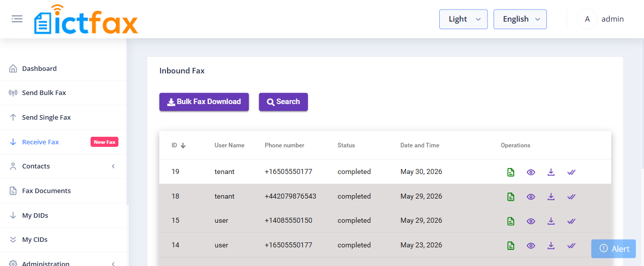
Task: Click date May 23, 2026
Action: [421, 245]
